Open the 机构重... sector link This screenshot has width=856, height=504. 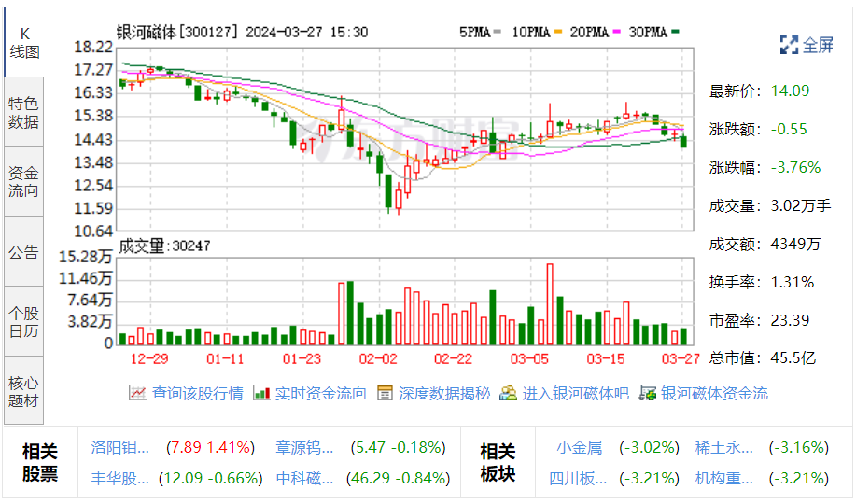tap(723, 478)
